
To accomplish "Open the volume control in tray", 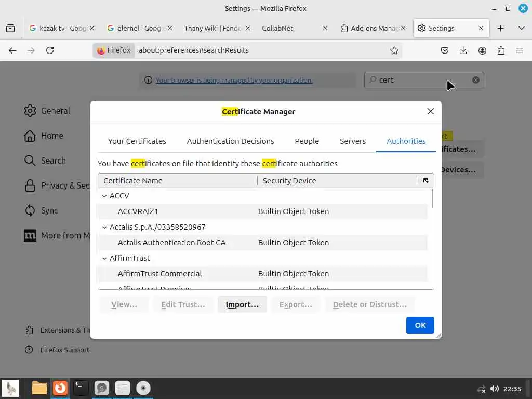I will (x=495, y=389).
